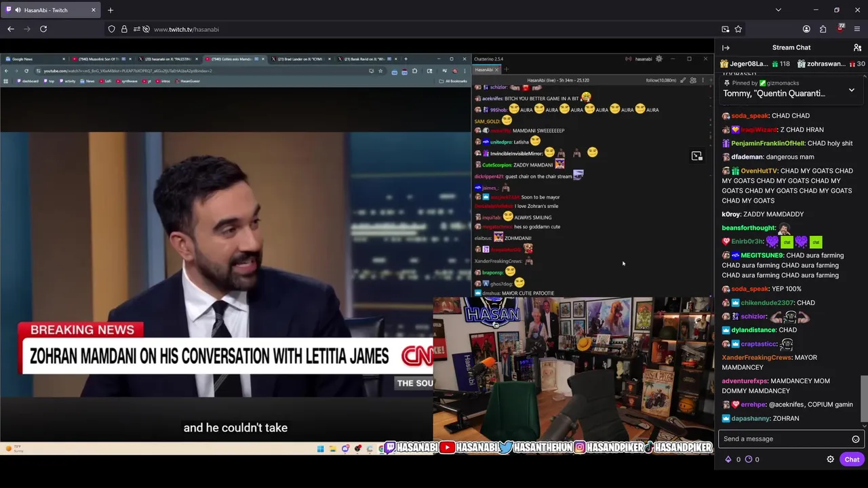Click username k0roy in chat
This screenshot has height=488, width=868.
731,214
